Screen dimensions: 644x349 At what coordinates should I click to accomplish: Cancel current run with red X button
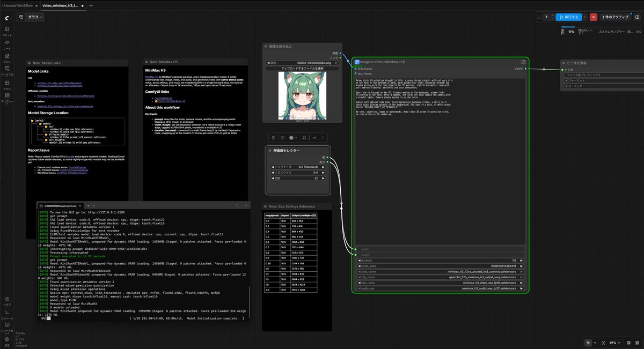click(x=593, y=17)
